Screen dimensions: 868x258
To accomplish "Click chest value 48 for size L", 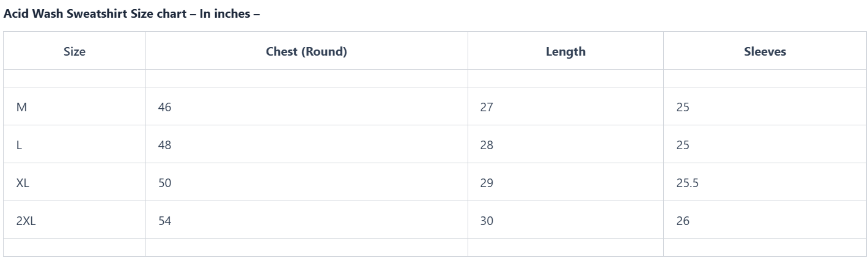I will [x=165, y=145].
